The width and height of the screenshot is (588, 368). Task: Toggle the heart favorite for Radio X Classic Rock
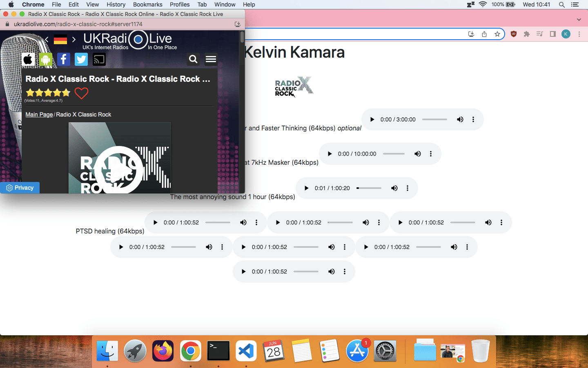point(81,93)
